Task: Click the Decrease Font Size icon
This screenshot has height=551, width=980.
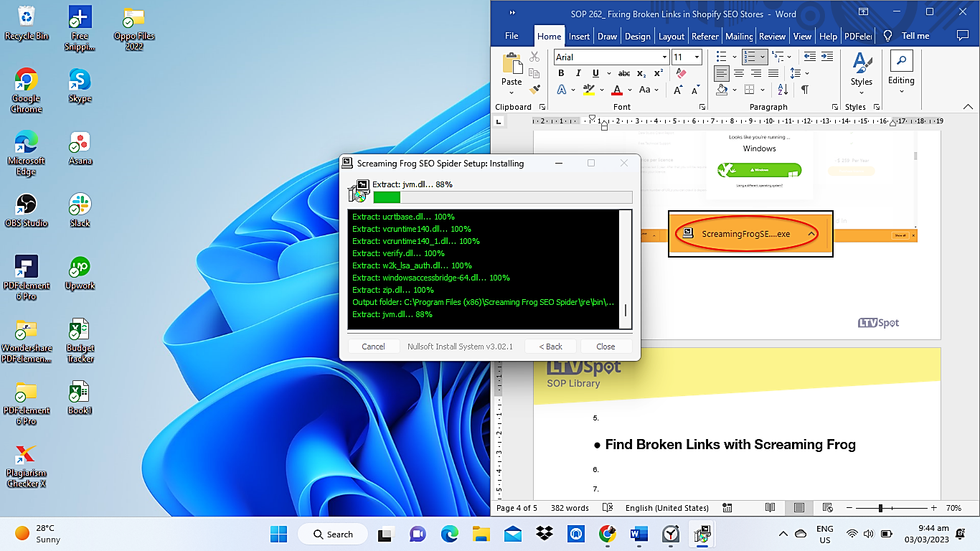Action: (695, 90)
